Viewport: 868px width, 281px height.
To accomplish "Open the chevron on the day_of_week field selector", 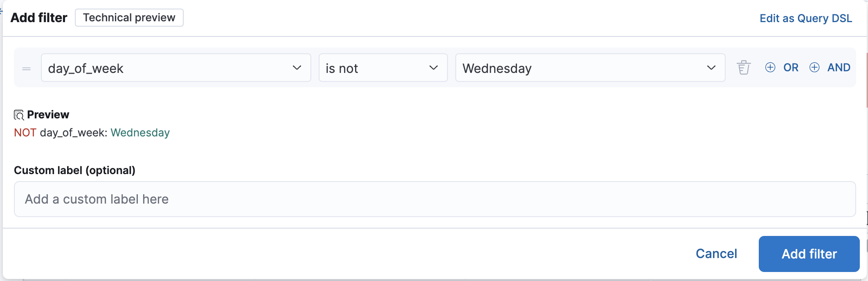I will [297, 68].
